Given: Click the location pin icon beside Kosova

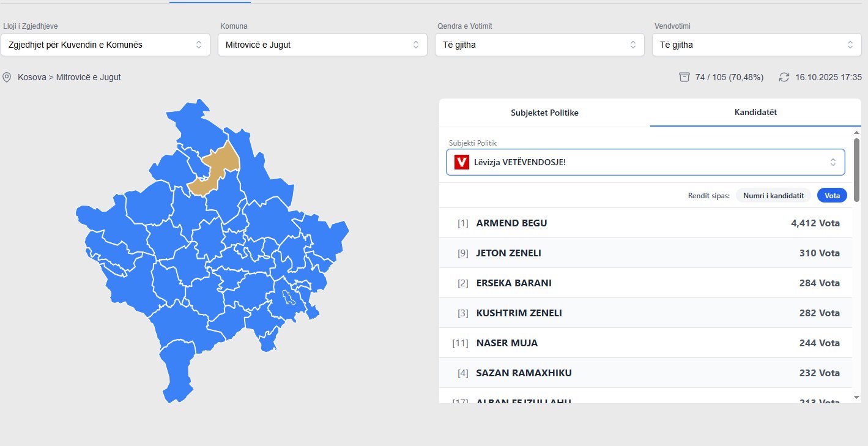Looking at the screenshot, I should 7,78.
